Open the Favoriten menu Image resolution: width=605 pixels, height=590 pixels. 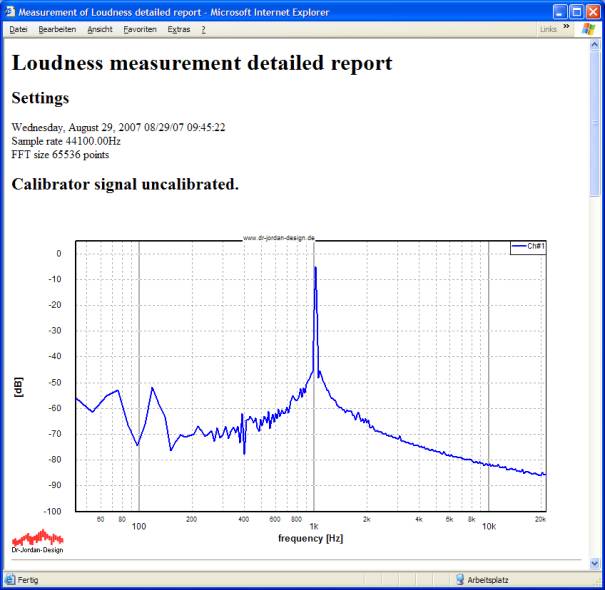140,30
